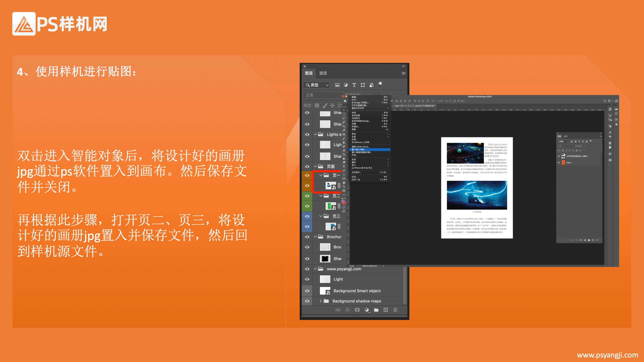Toggle layer filtering switch in large Layers panel
Image resolution: width=644 pixels, height=362 pixels.
pyautogui.click(x=380, y=85)
